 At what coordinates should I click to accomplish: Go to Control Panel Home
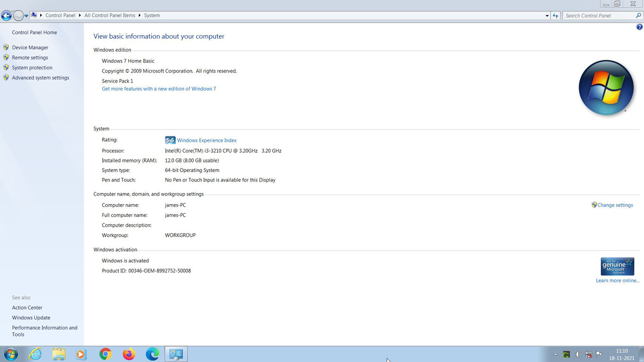34,33
